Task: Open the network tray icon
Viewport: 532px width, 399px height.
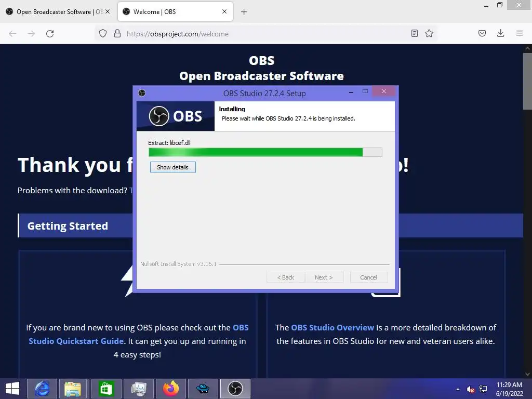Action: 483,389
